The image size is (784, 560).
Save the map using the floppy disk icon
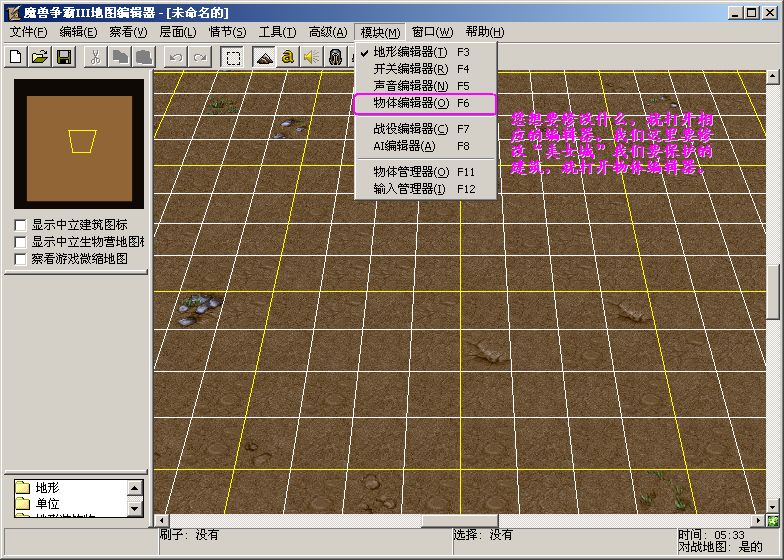point(63,57)
